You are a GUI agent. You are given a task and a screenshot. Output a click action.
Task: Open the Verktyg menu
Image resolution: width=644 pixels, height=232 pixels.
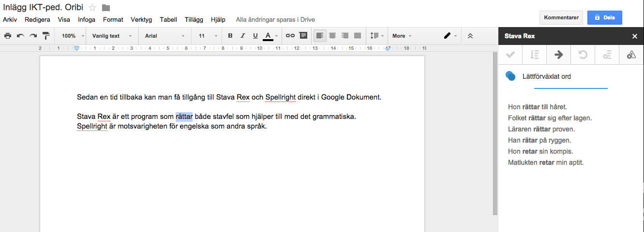[x=141, y=20]
